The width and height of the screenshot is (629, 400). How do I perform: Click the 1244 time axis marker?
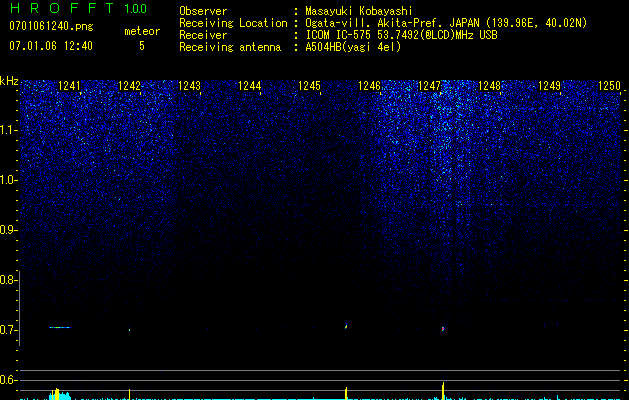249,86
